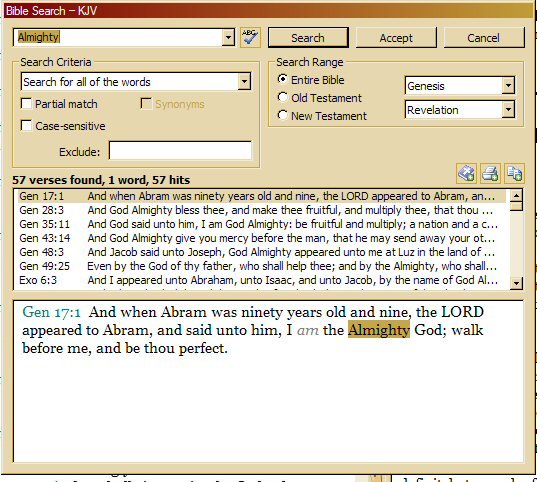Click into the Exclude text field
537x482 pixels.
(x=180, y=151)
